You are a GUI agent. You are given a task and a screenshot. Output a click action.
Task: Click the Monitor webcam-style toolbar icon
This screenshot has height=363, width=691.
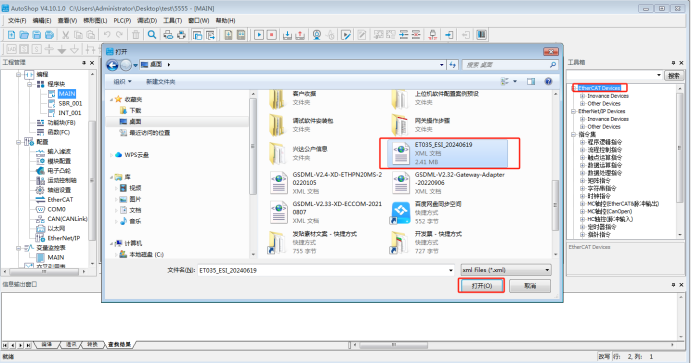317,35
